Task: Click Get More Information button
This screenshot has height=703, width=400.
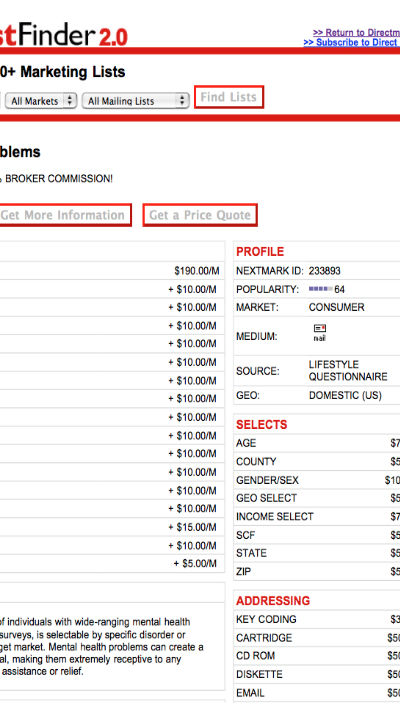Action: 63,215
